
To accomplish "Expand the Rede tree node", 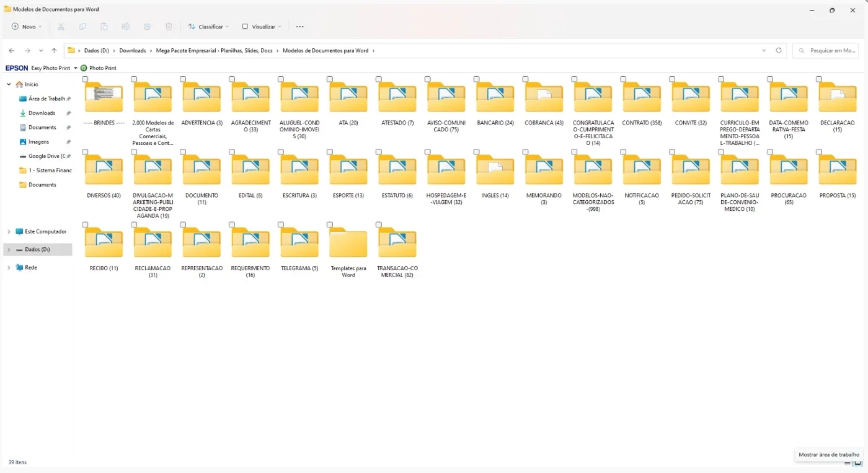I will click(x=9, y=267).
